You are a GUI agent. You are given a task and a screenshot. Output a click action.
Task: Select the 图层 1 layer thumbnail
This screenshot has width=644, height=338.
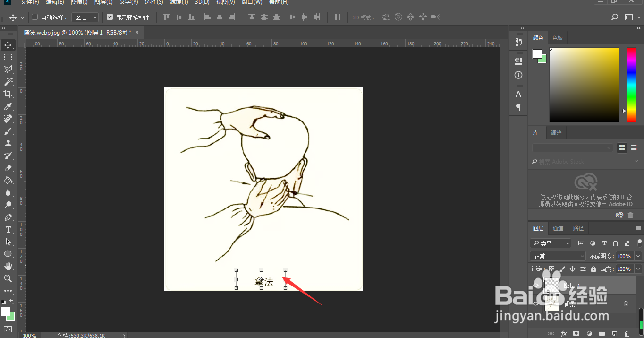pyautogui.click(x=551, y=285)
